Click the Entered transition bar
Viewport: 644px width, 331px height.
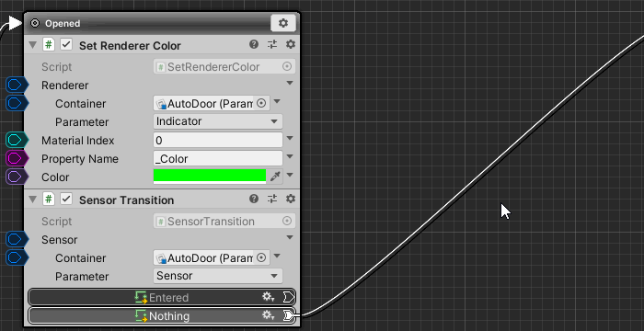coord(162,297)
